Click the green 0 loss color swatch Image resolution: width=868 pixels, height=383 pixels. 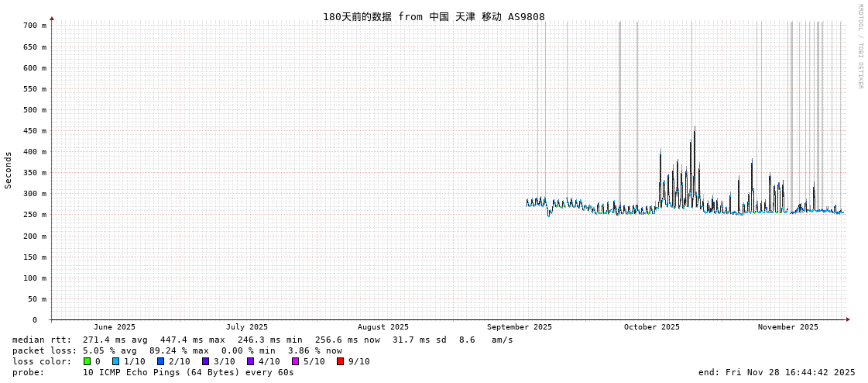[x=87, y=361]
